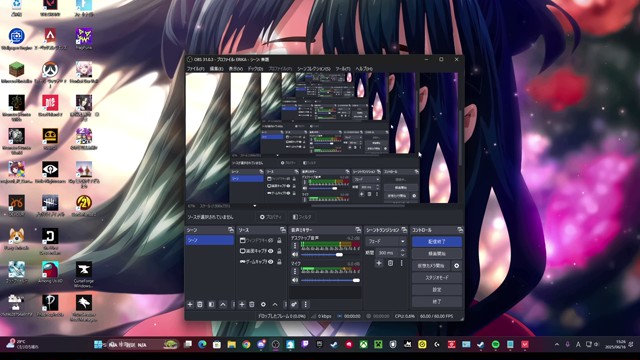Increase transition duration with up arrow

[402, 251]
